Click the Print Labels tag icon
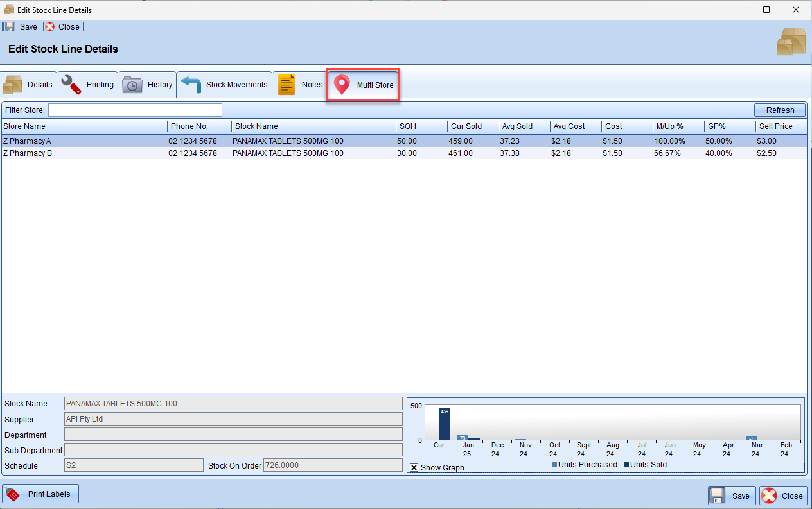This screenshot has width=812, height=509. pos(13,494)
